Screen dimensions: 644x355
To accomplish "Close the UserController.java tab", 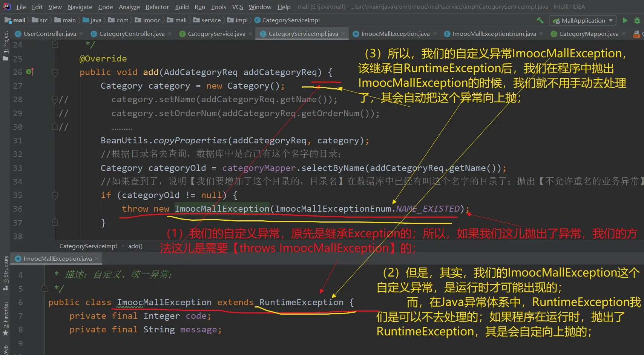I will coord(81,34).
